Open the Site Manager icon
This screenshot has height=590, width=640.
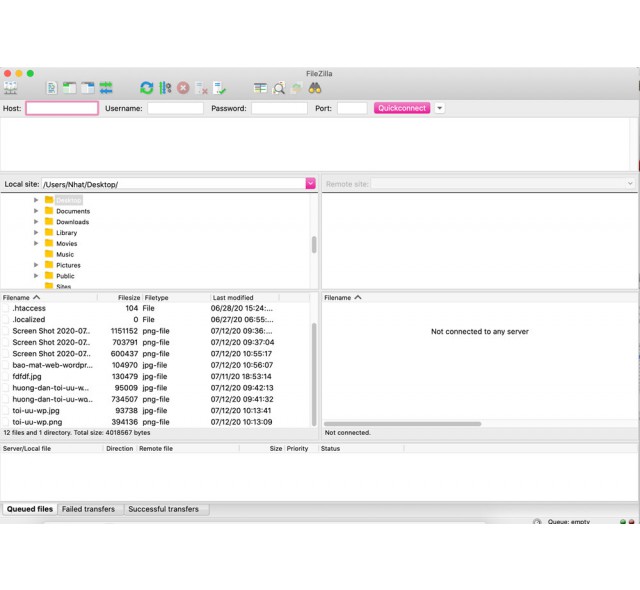coord(10,88)
